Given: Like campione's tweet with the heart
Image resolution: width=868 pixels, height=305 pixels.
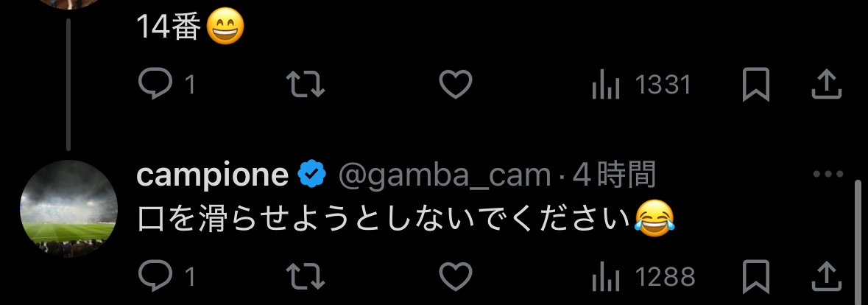Looking at the screenshot, I should pos(455,276).
